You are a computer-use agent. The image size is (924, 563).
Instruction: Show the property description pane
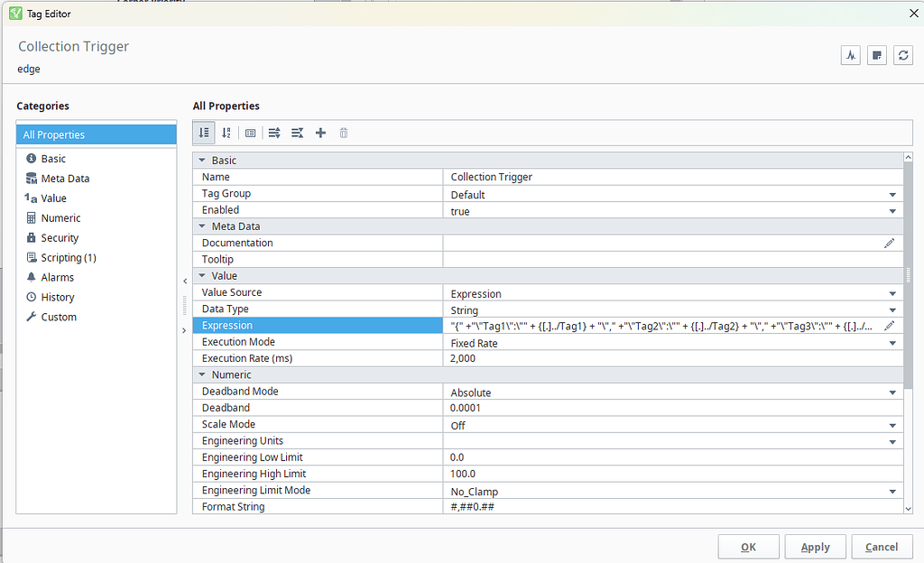(x=250, y=133)
